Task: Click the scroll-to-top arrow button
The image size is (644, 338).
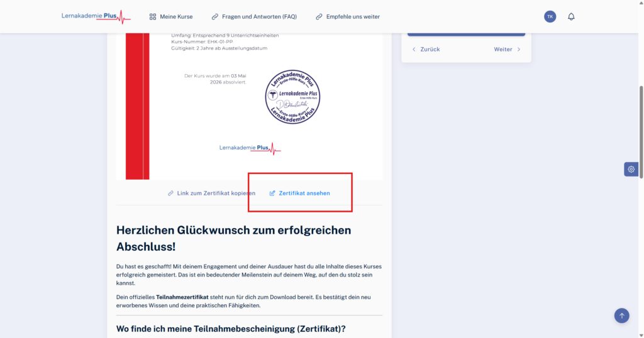Action: (x=622, y=315)
